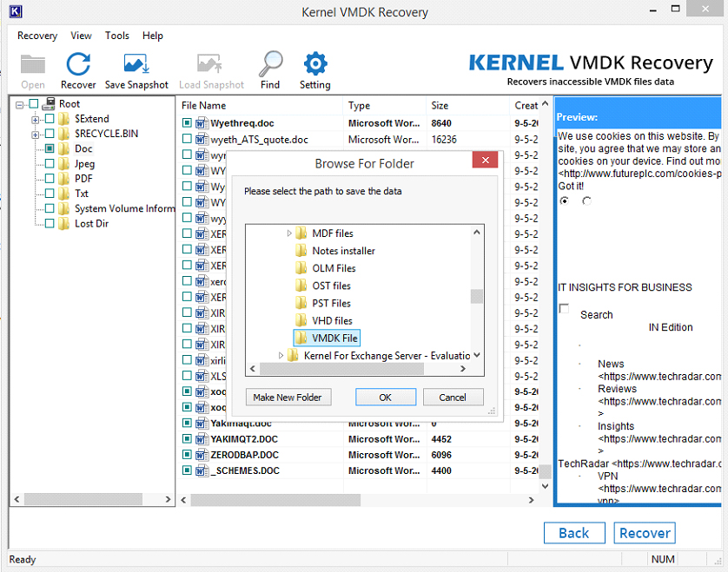Select PST Files folder icon
Image resolution: width=728 pixels, height=572 pixels.
coord(301,303)
